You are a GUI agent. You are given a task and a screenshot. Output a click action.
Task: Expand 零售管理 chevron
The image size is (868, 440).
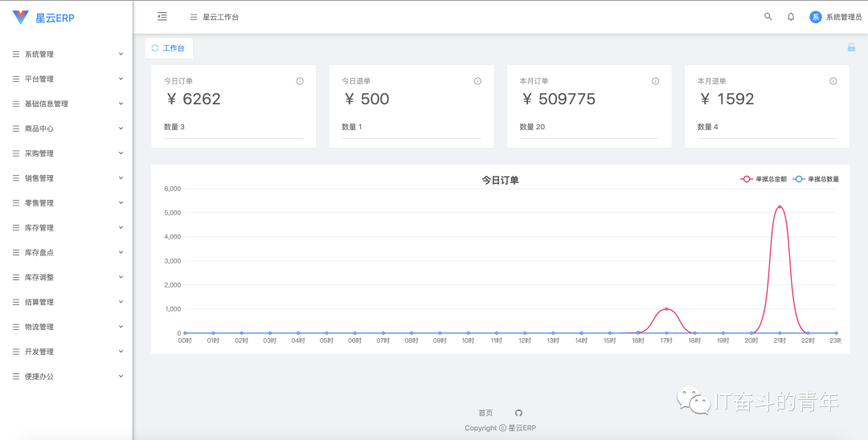[x=121, y=202]
